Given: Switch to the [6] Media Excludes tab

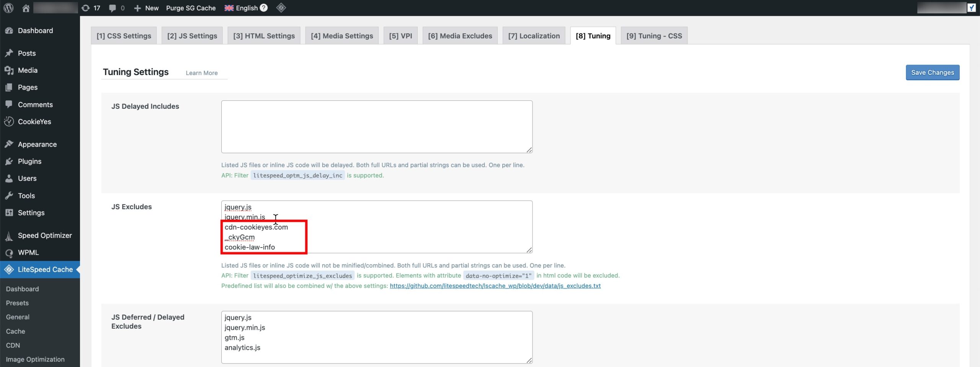Looking at the screenshot, I should 460,36.
